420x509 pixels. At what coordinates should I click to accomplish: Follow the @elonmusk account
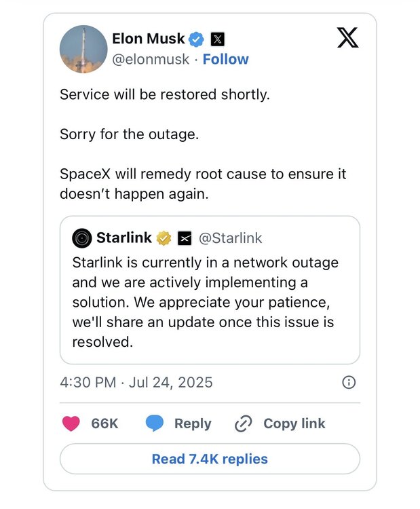tap(225, 59)
